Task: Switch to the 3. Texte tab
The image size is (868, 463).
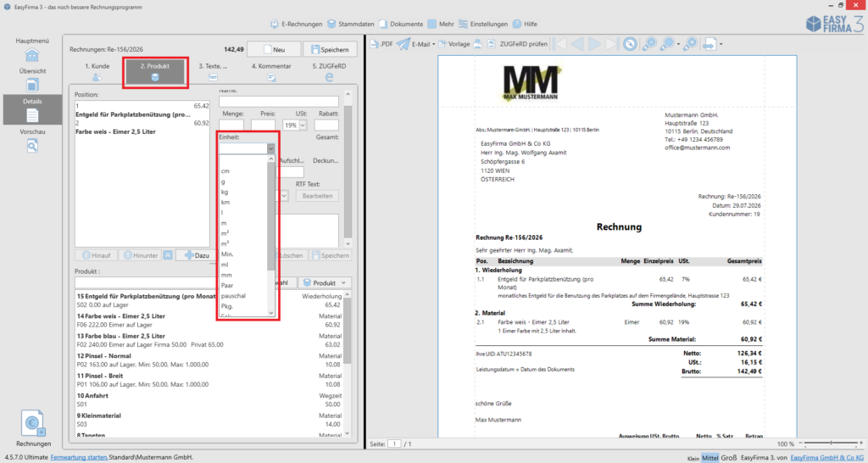Action: click(x=213, y=71)
